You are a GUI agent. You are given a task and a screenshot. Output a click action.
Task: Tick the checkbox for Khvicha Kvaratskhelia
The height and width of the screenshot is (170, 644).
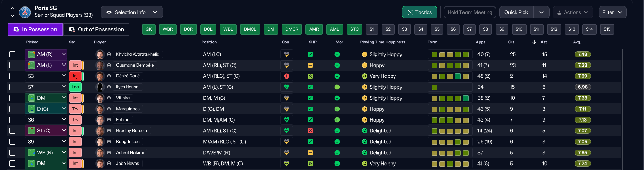12,54
